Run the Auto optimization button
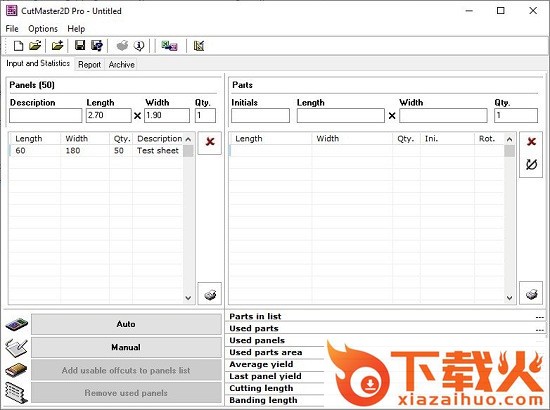 click(x=126, y=324)
